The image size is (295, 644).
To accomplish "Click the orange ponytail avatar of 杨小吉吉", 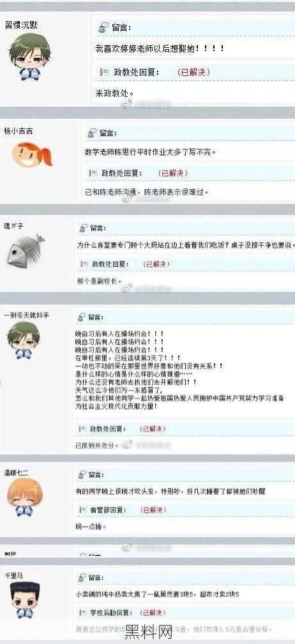I will coord(32,154).
